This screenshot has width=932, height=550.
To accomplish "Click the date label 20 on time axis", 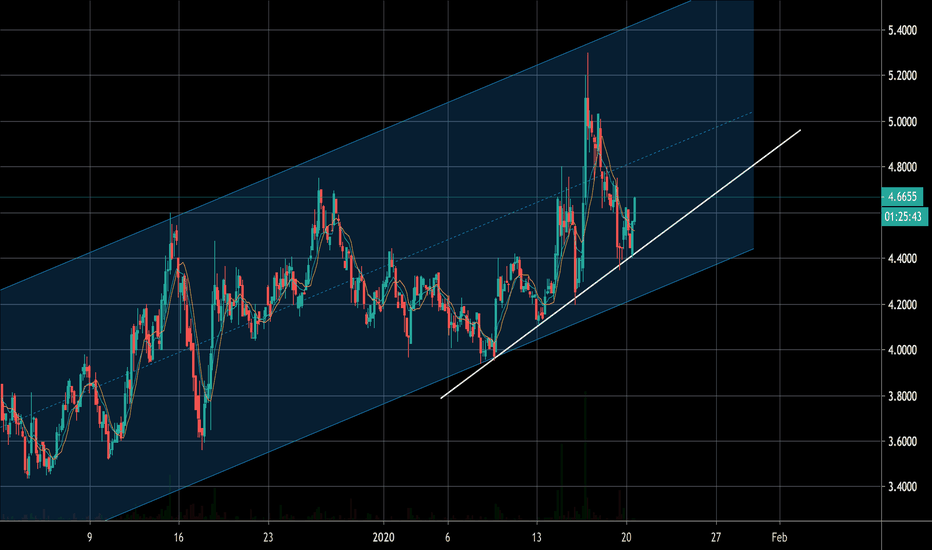I will [x=626, y=538].
